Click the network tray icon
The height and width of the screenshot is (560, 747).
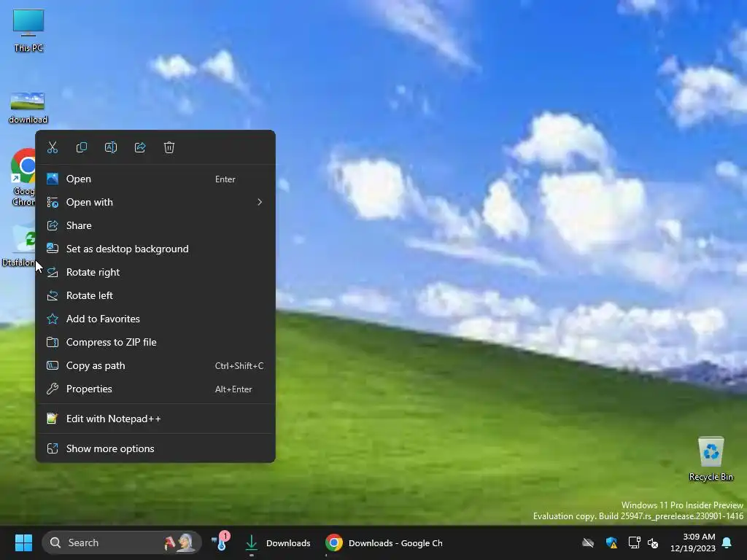coord(634,542)
